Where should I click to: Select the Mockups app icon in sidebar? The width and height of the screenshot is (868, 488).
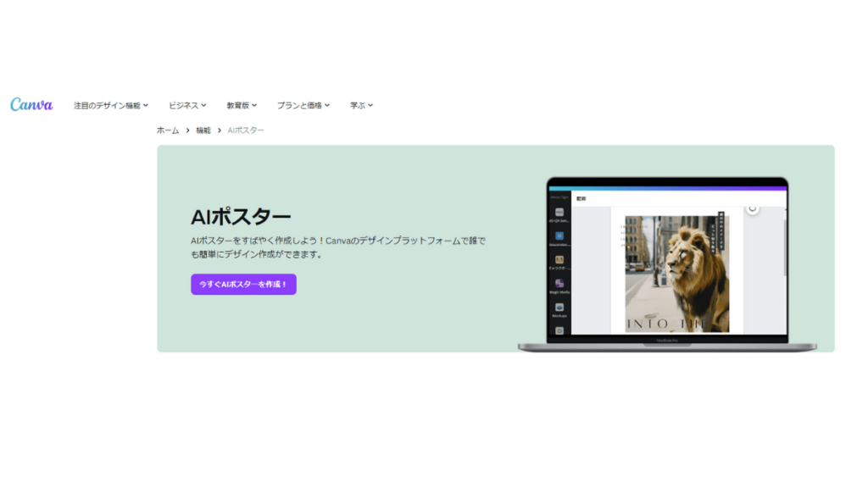(559, 308)
